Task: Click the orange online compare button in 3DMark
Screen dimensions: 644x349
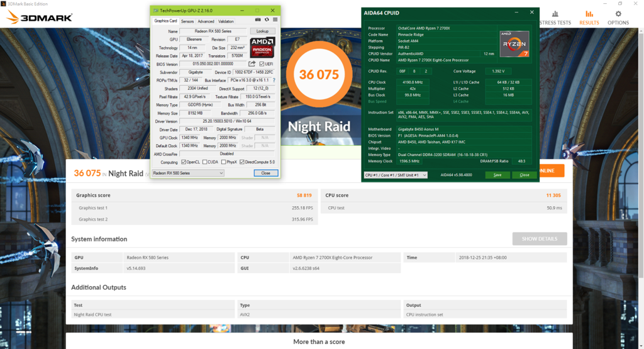Action: pos(552,170)
